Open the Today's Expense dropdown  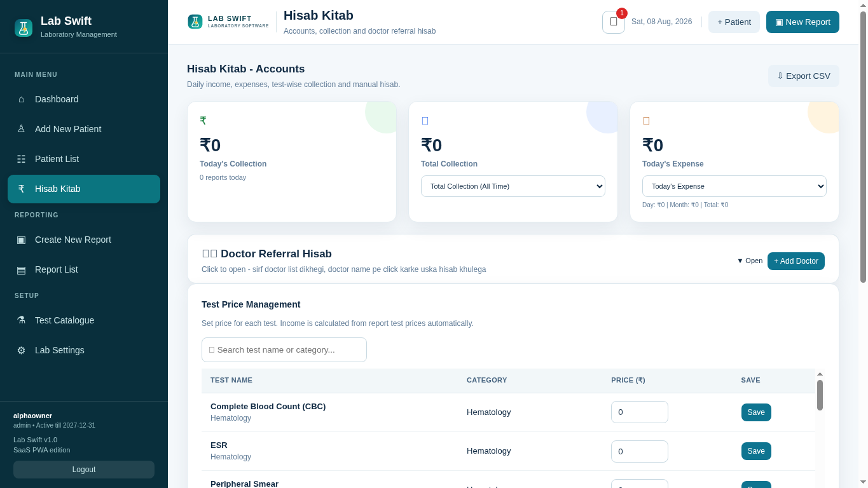click(x=734, y=186)
